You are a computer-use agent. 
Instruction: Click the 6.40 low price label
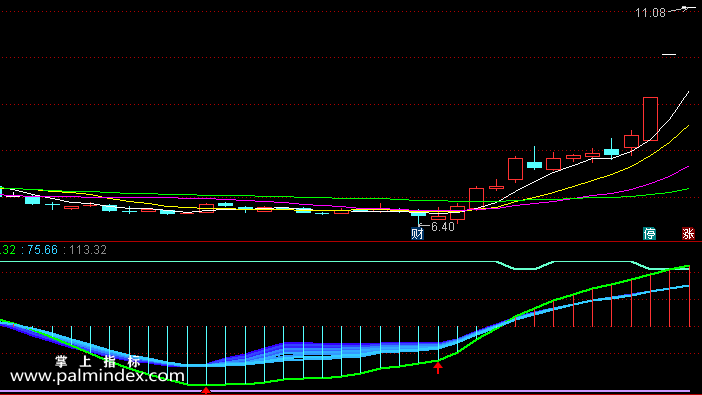point(442,227)
